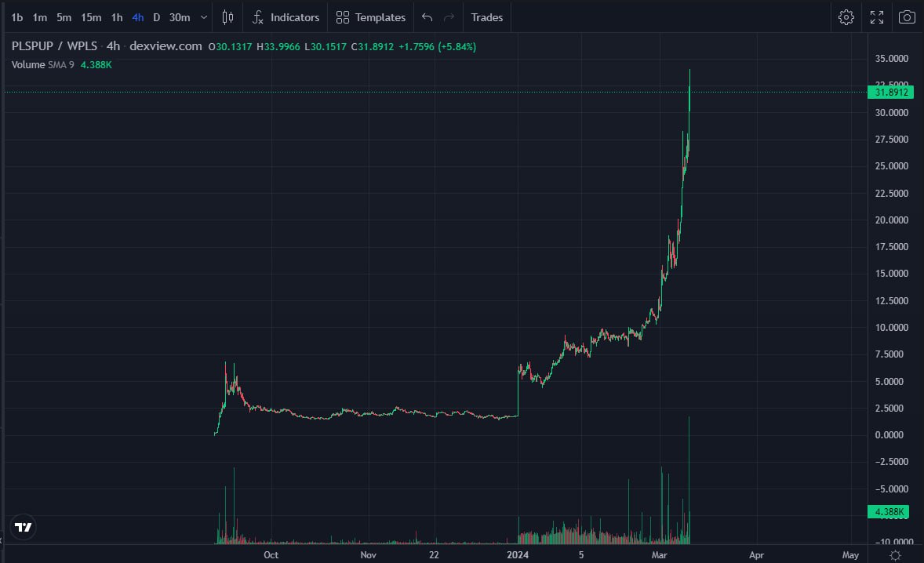The height and width of the screenshot is (563, 924).
Task: Open axis settings gear at bottom right
Action: click(895, 555)
